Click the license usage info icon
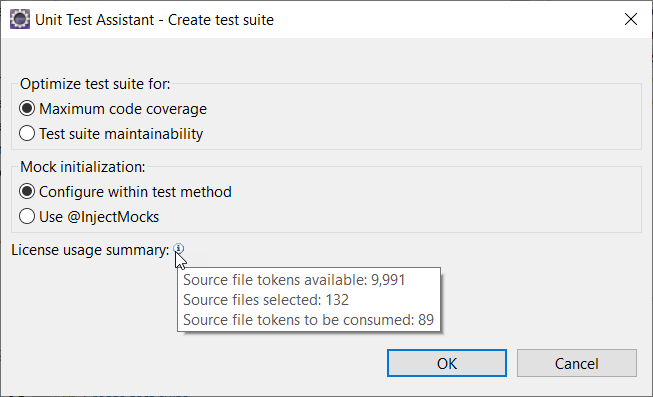Viewport: 653px width, 397px height. click(179, 248)
